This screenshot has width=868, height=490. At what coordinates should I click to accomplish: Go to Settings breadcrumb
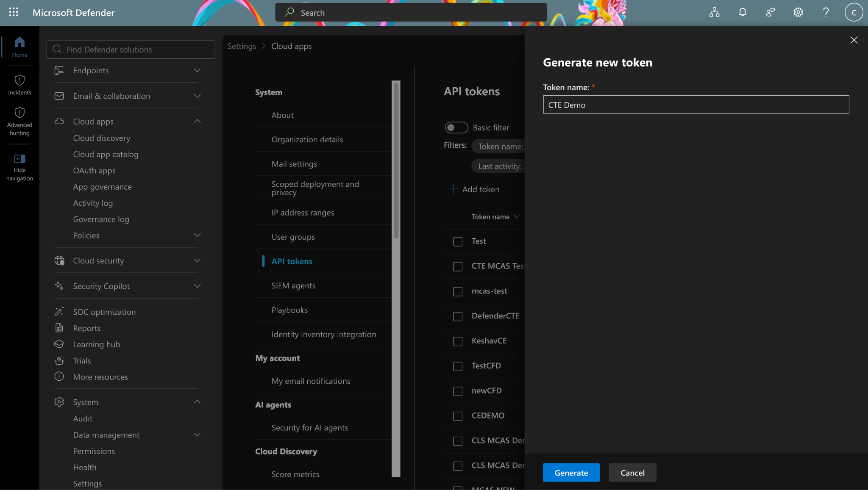click(x=242, y=46)
